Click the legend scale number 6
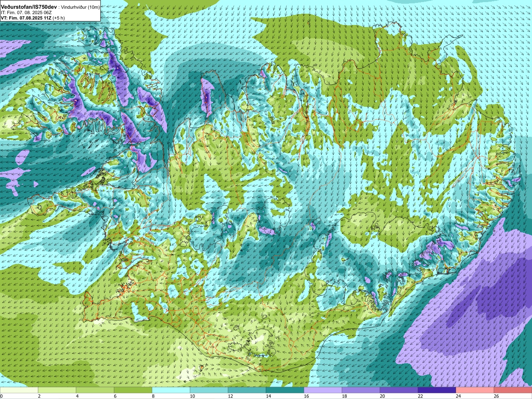 (115, 396)
